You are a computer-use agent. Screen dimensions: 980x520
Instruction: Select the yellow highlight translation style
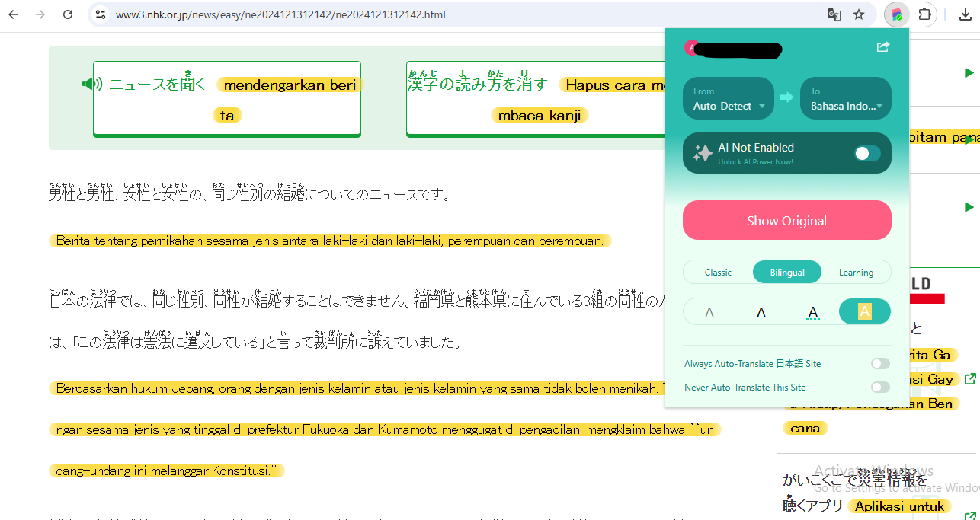click(864, 312)
